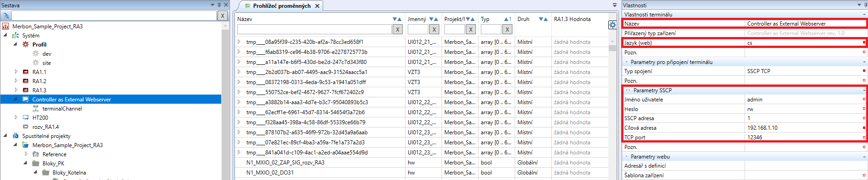
Task: Expand the RA1.2 tree node
Action: coord(16,81)
